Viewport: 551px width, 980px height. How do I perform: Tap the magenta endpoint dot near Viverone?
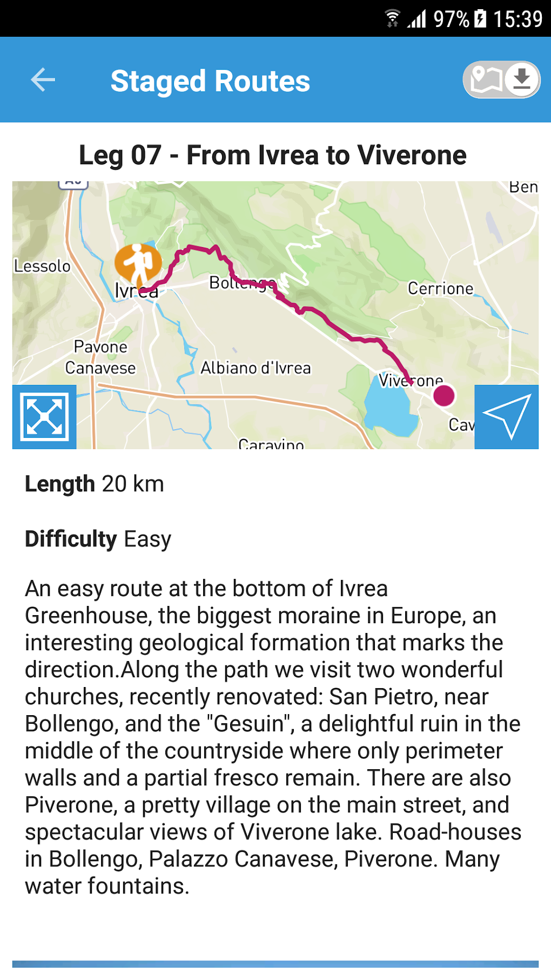click(x=444, y=395)
